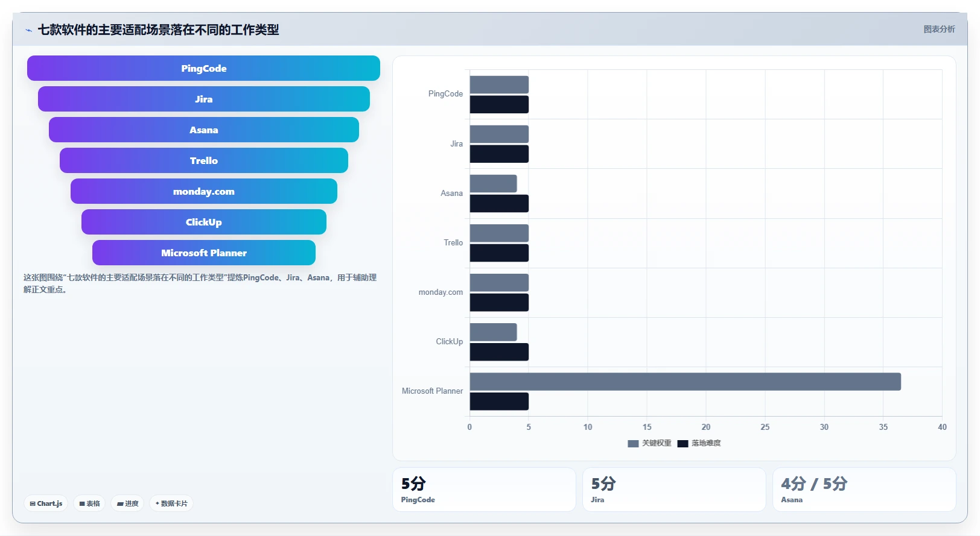Image resolution: width=980 pixels, height=536 pixels.
Task: Click the dark 落地难度 bar for Jira
Action: pyautogui.click(x=499, y=154)
